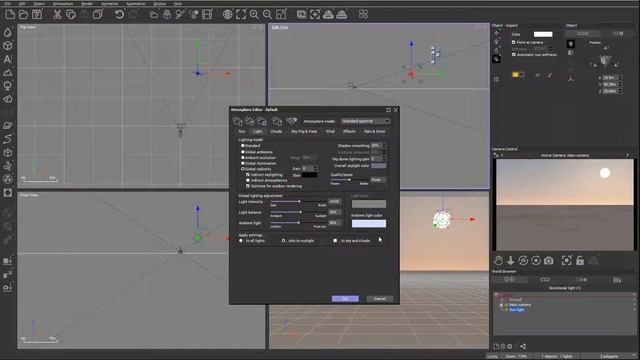640x360 pixels.
Task: Click the Zoom out magnifier icon
Action: click(x=267, y=15)
